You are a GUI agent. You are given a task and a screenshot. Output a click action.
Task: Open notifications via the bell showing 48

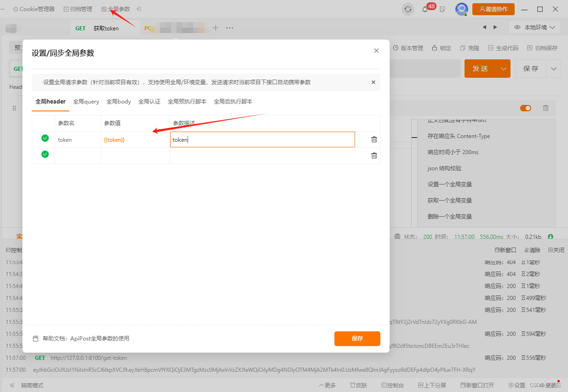coord(425,9)
